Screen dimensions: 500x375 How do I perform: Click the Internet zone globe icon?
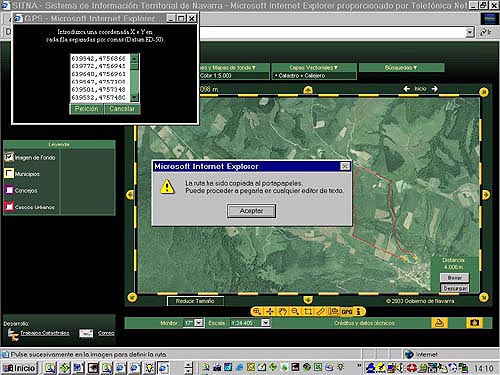(409, 354)
